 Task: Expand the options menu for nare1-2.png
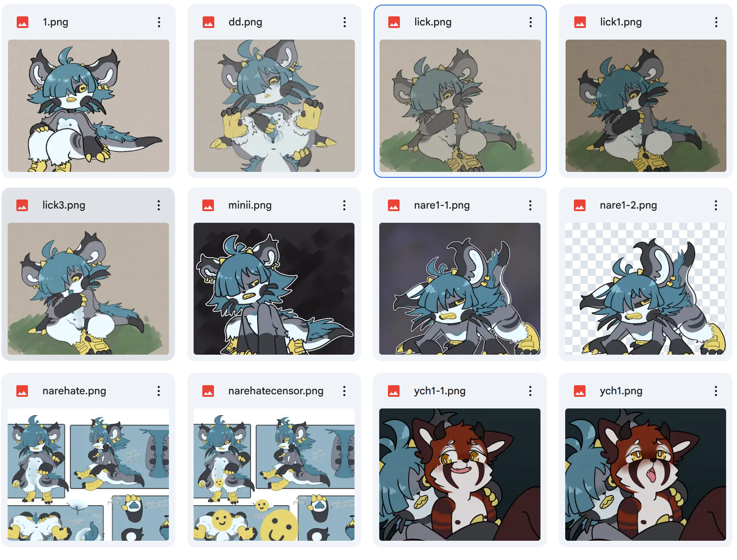tap(716, 205)
